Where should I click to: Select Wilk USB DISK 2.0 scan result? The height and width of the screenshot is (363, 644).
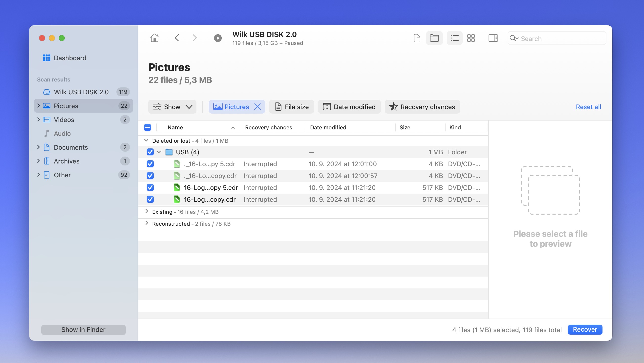pyautogui.click(x=84, y=92)
